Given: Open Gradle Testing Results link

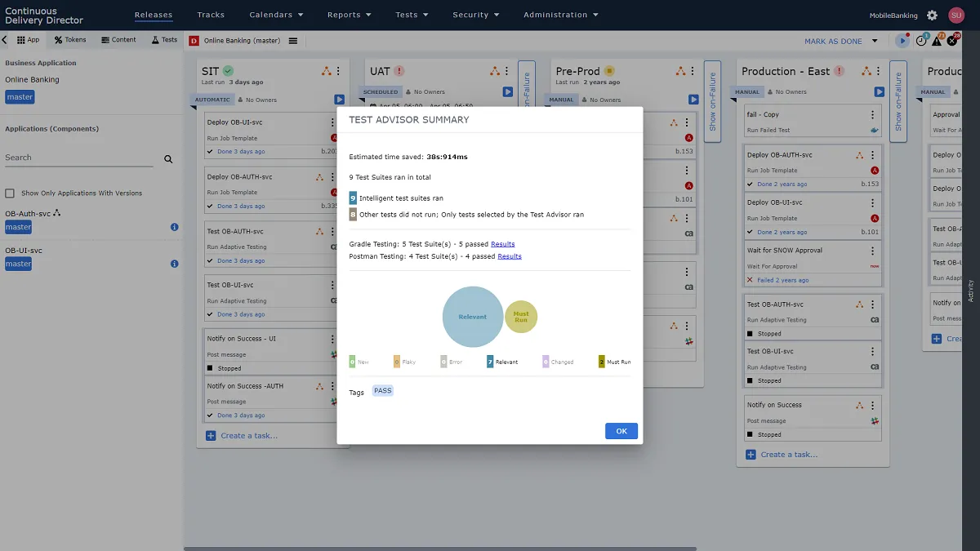Looking at the screenshot, I should (x=502, y=244).
